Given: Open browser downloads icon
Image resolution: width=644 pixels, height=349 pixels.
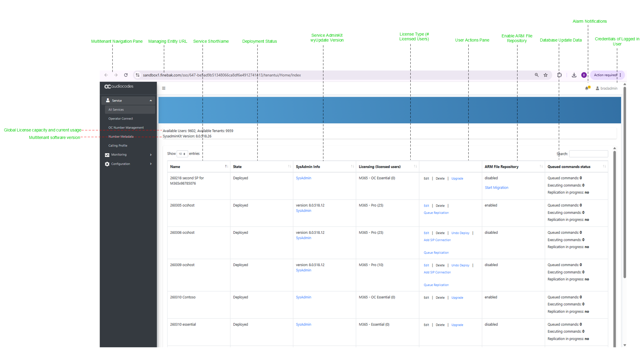Looking at the screenshot, I should pyautogui.click(x=574, y=75).
